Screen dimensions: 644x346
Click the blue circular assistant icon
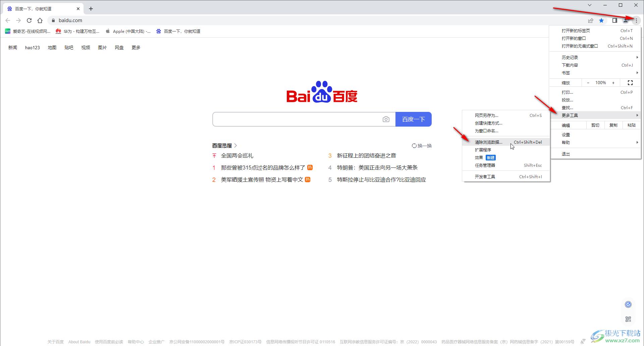[x=628, y=304]
